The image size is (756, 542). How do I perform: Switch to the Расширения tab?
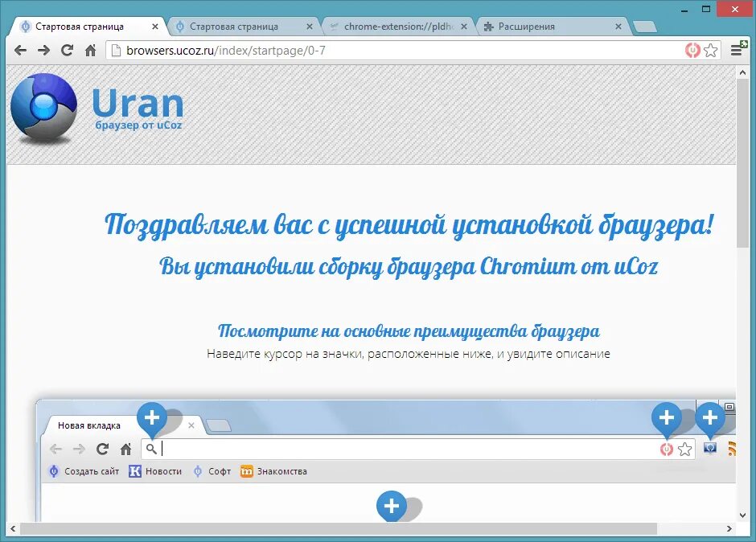point(552,27)
